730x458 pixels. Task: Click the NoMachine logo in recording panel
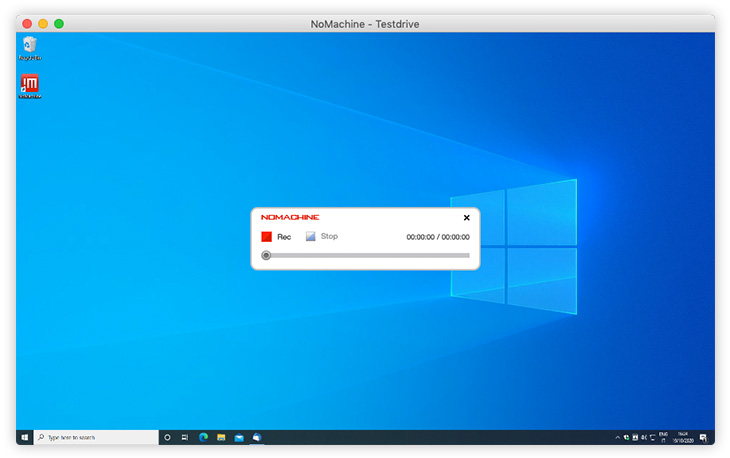pyautogui.click(x=290, y=217)
